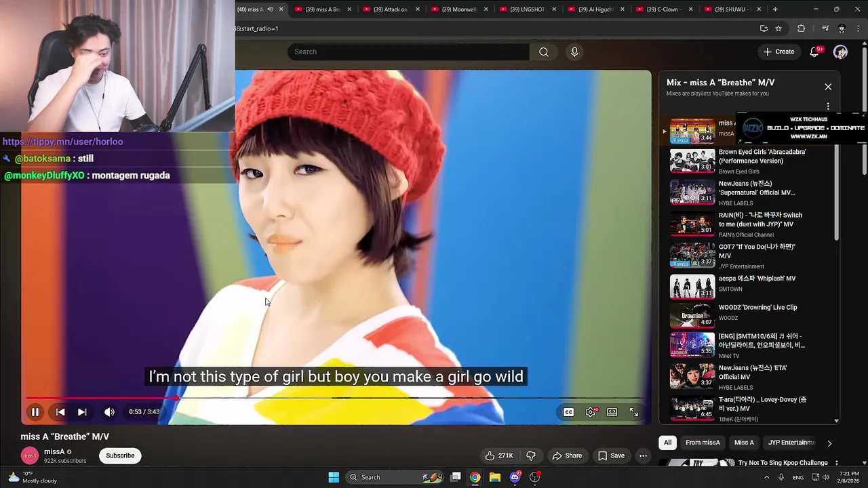
Task: Pause the miss A video
Action: click(x=35, y=412)
